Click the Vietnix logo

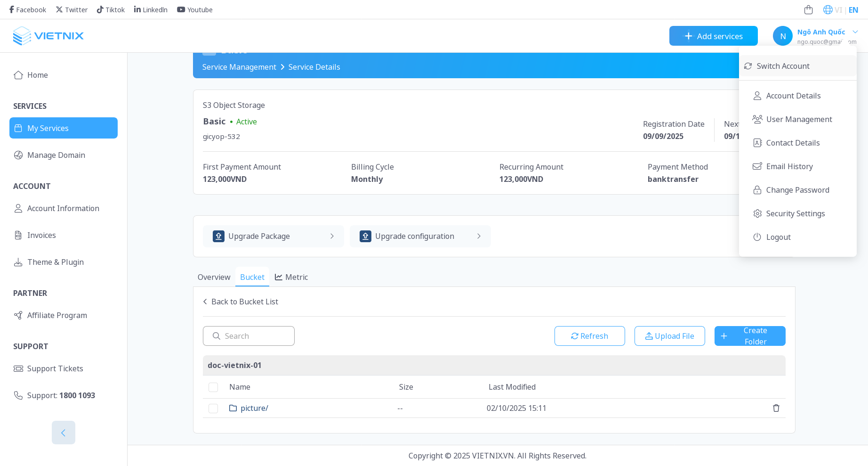48,36
